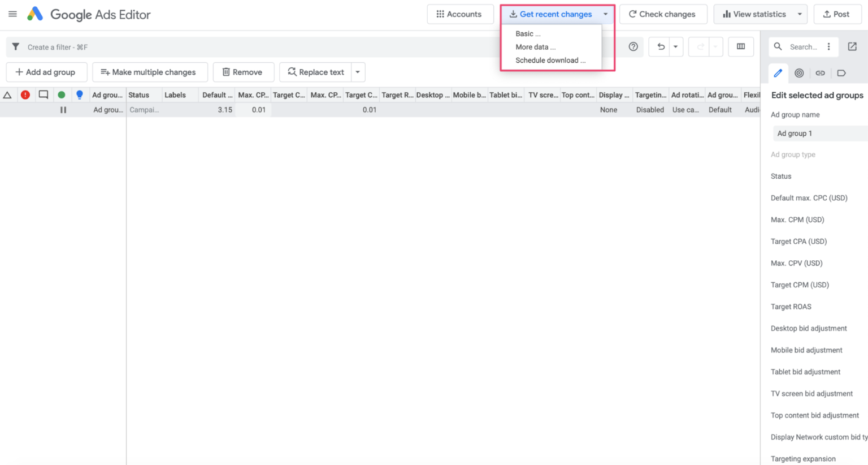Image resolution: width=868 pixels, height=465 pixels.
Task: Open the Labels tag icon
Action: click(x=841, y=73)
